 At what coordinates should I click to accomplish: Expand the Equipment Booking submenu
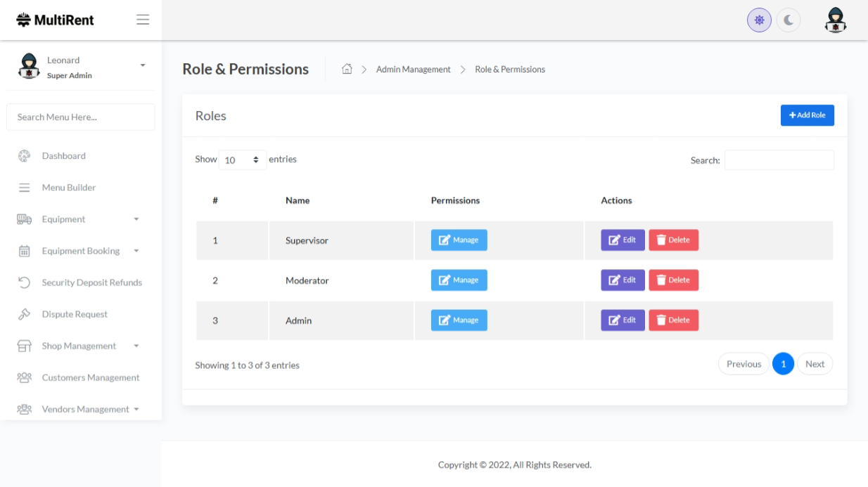(136, 251)
